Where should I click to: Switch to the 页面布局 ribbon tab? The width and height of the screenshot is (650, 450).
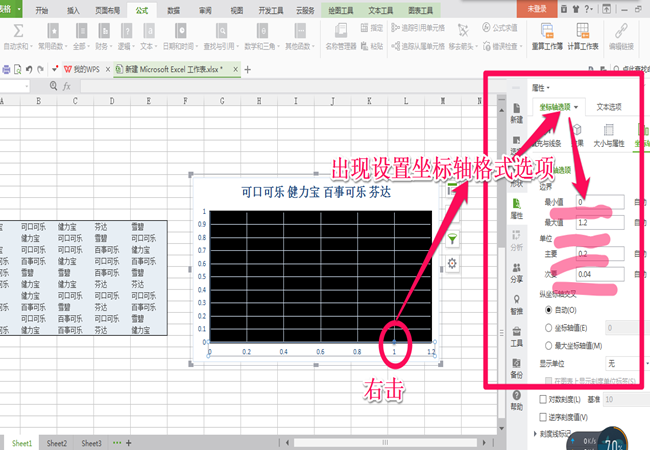click(108, 10)
